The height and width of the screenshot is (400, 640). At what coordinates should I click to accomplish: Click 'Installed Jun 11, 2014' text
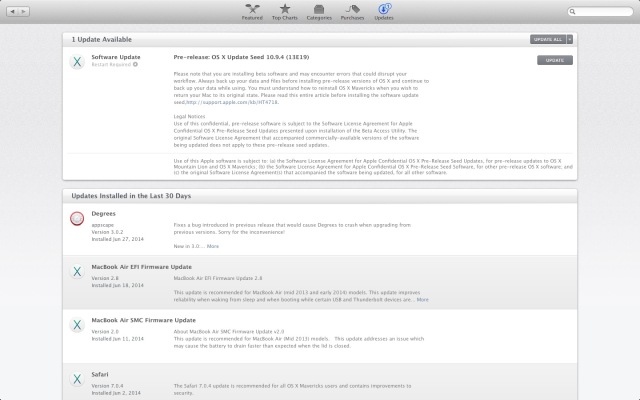coord(118,339)
